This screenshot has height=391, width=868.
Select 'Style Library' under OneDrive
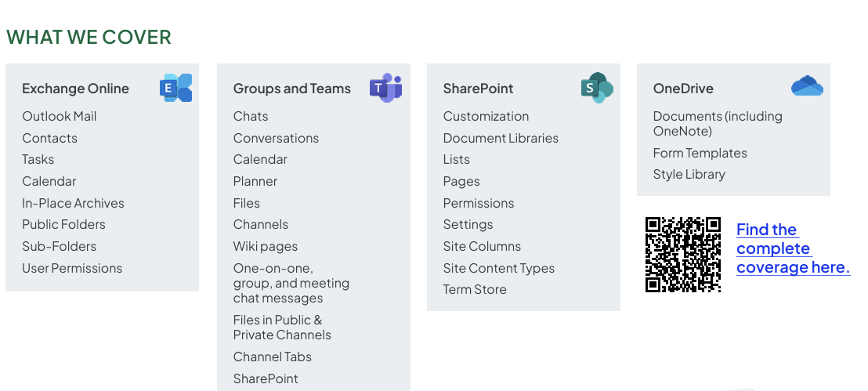pos(689,175)
